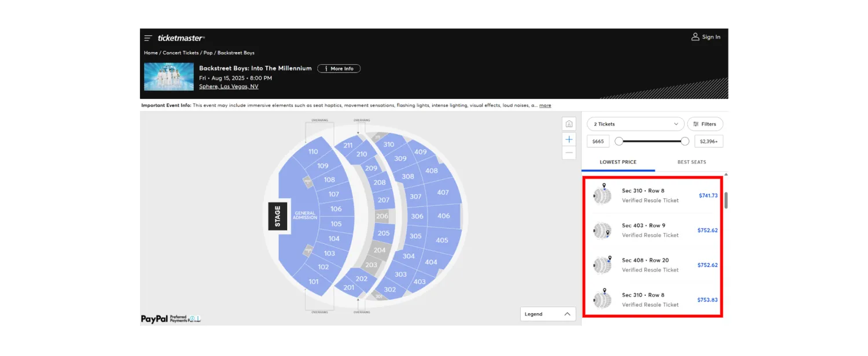
Task: Click the event poster thumbnail
Action: pyautogui.click(x=168, y=77)
